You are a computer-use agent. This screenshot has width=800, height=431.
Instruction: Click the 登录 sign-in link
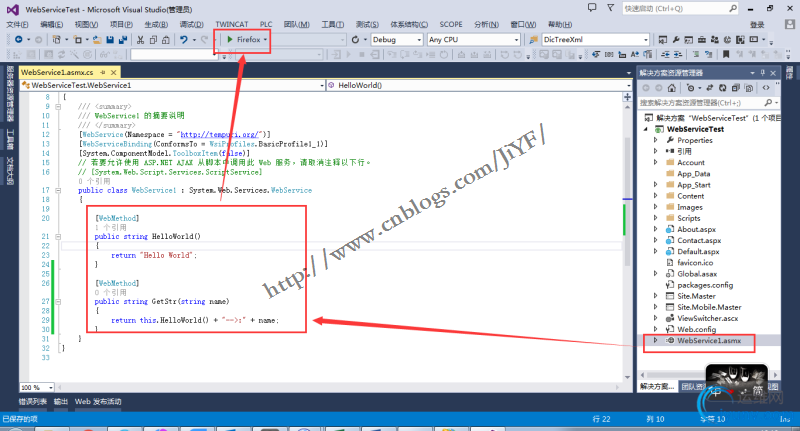coord(757,24)
